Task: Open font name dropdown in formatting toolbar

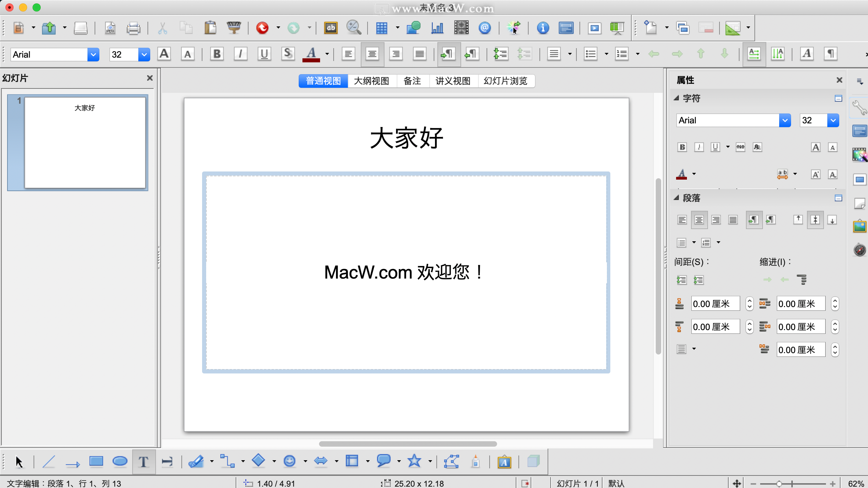Action: coord(93,54)
